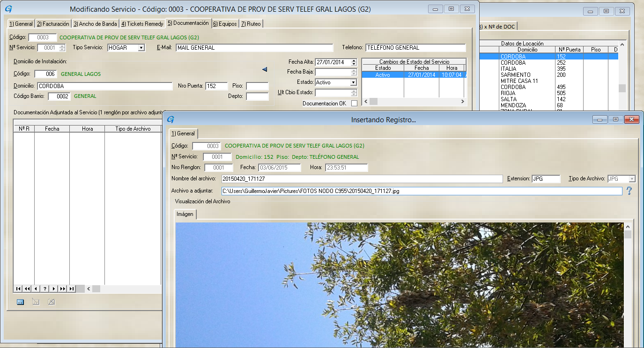The height and width of the screenshot is (348, 644).
Task: Select the 5) Documentación tab
Action: 188,23
